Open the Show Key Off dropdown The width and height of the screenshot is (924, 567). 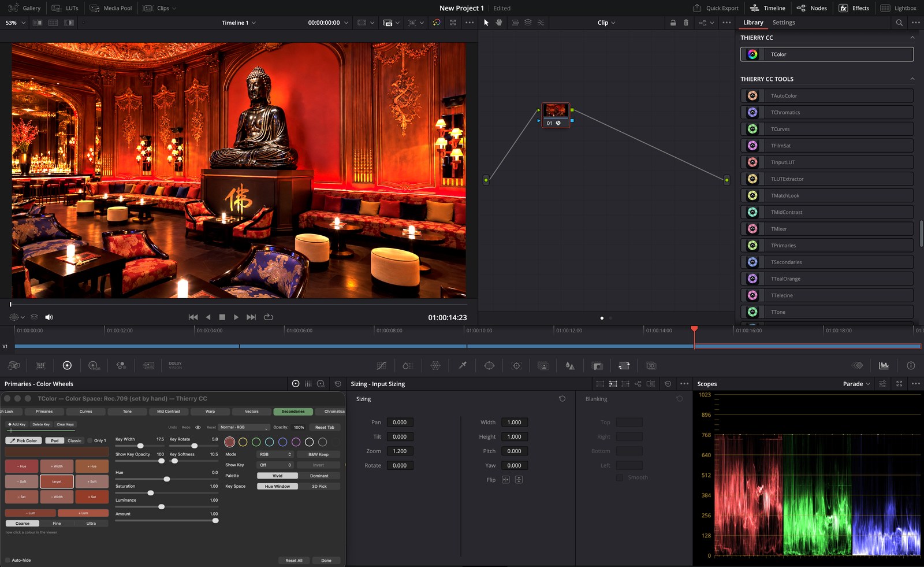(275, 465)
